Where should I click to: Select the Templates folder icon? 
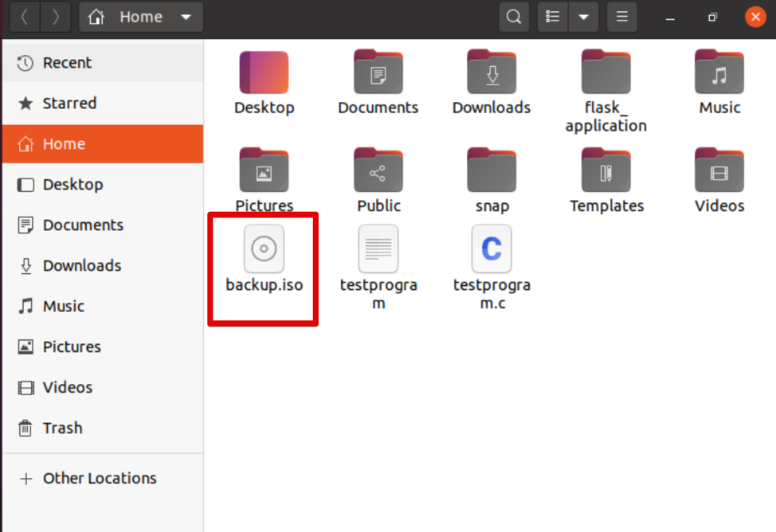(x=606, y=170)
